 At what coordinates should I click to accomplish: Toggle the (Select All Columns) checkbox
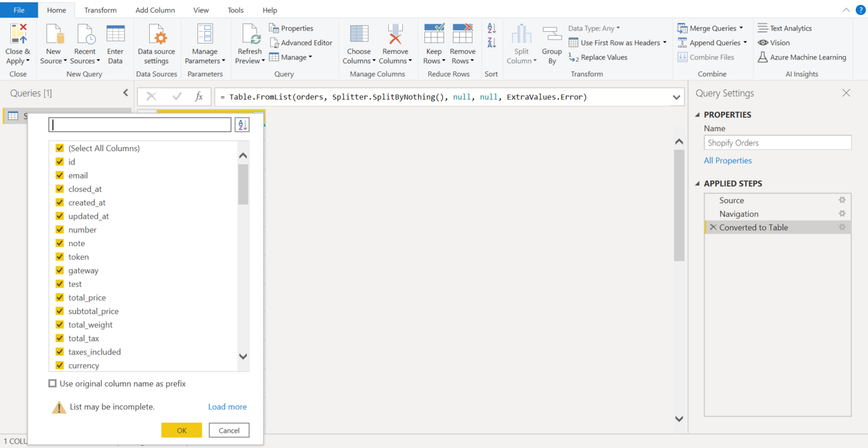click(x=59, y=148)
